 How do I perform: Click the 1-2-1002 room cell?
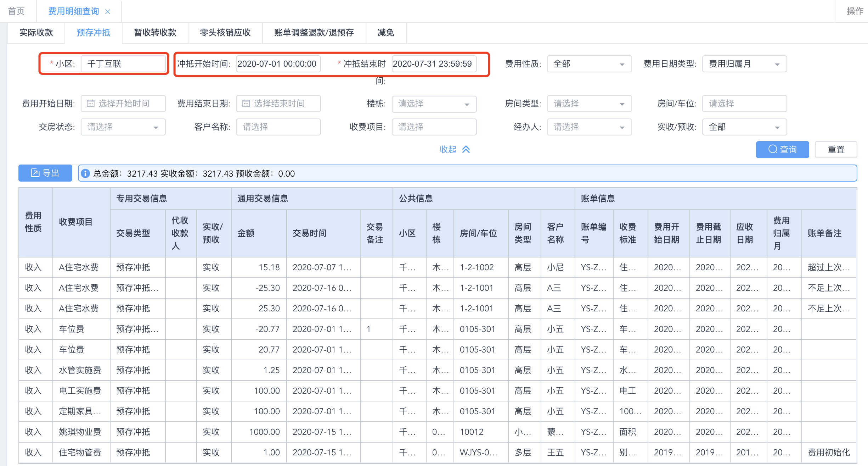click(481, 267)
